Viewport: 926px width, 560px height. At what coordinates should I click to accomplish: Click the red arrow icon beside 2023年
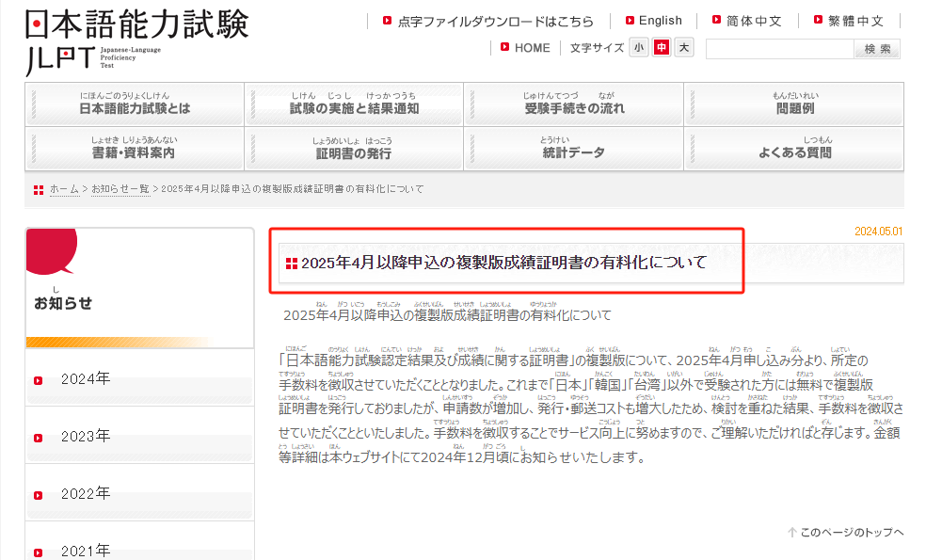pos(39,438)
